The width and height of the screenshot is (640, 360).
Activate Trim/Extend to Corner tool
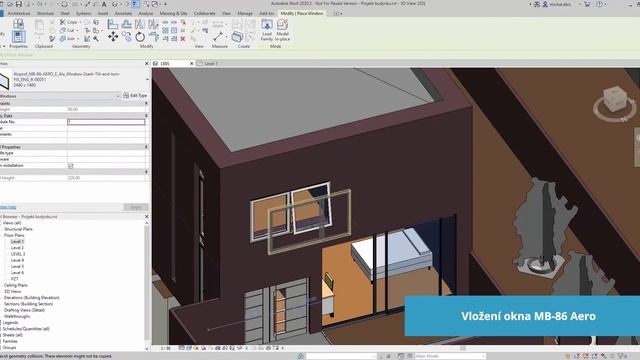(154, 37)
